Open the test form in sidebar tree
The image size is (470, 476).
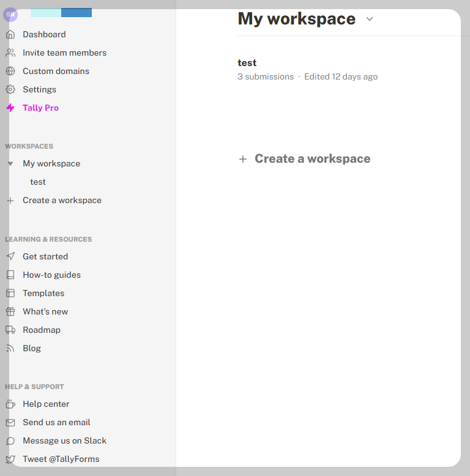pyautogui.click(x=38, y=182)
